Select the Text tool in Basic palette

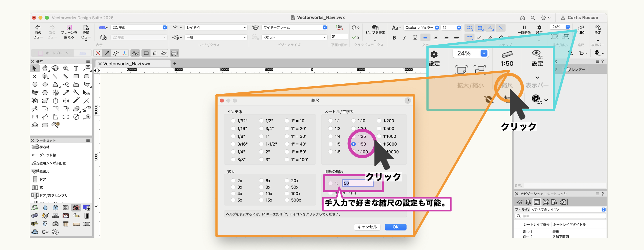pyautogui.click(x=76, y=68)
